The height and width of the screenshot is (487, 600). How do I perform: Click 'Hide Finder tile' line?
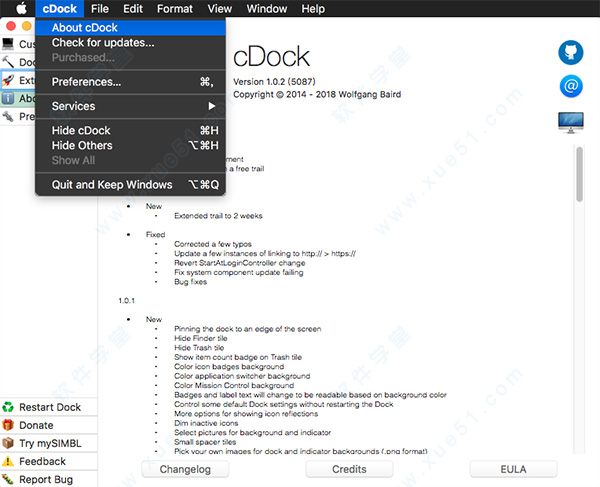click(201, 338)
